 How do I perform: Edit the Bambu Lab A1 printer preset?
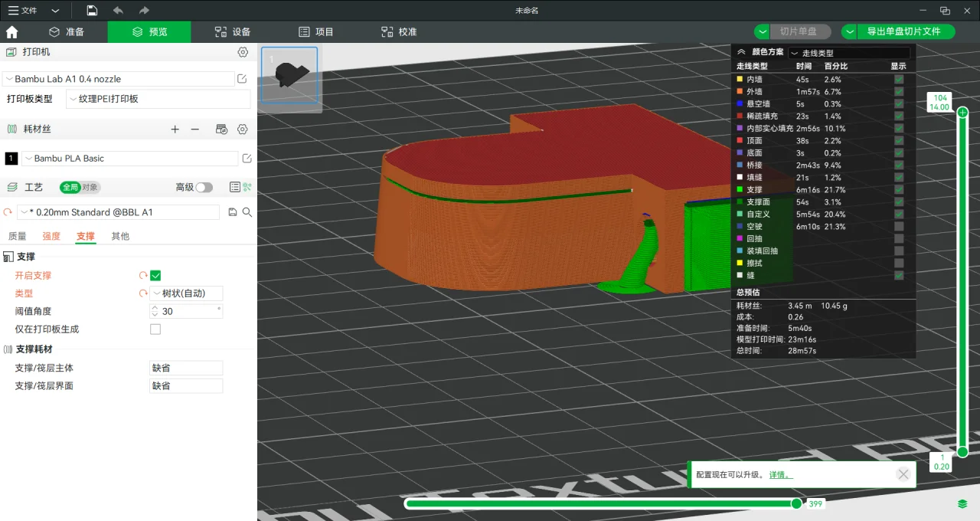click(243, 79)
